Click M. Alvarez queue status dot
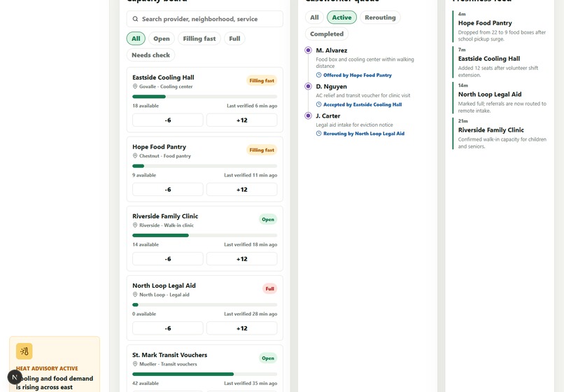 pyautogui.click(x=309, y=50)
